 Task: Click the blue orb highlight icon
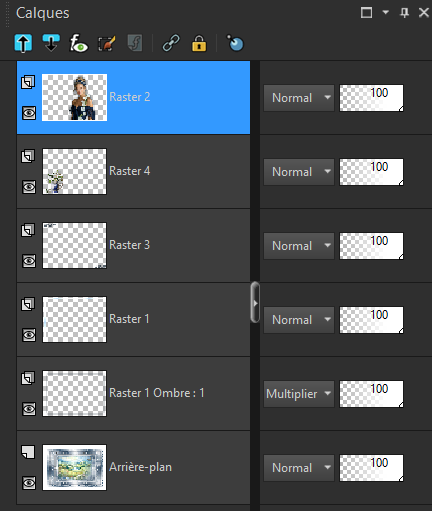tap(235, 43)
